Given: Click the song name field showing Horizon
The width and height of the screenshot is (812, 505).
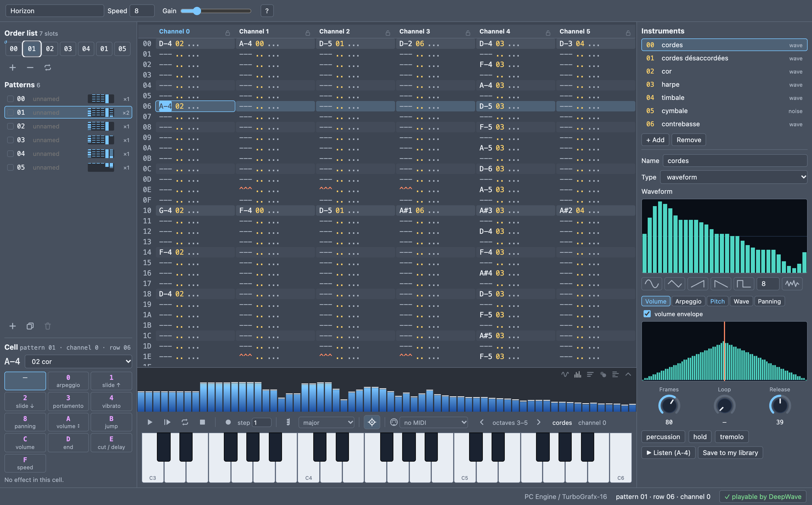Looking at the screenshot, I should point(54,11).
